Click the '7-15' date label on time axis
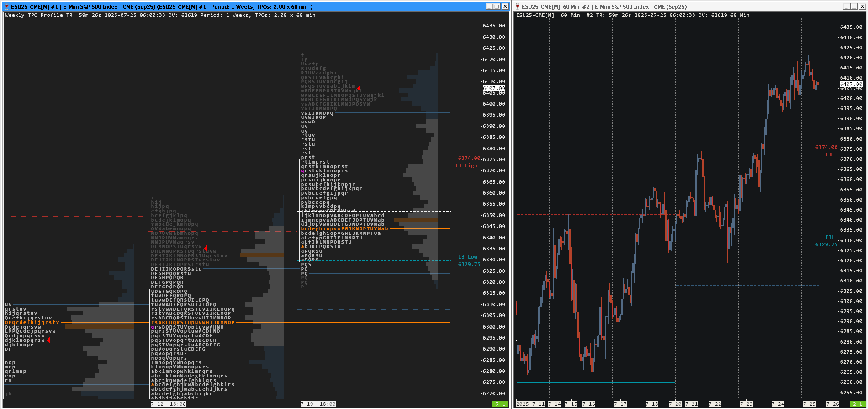This screenshot has width=868, height=409. pos(571,404)
